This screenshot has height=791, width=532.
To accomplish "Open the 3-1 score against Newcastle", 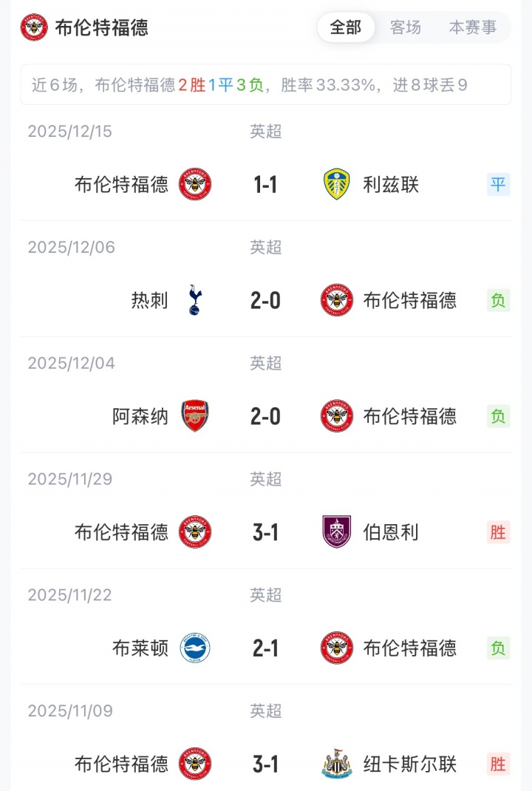I will tap(265, 763).
